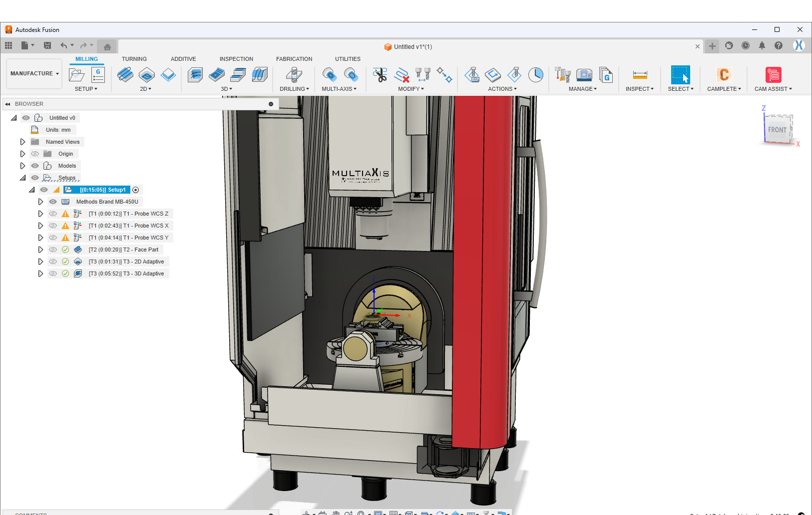Viewport: 812px width, 515px height.
Task: Click the FRONT face of the view cube
Action: click(777, 130)
